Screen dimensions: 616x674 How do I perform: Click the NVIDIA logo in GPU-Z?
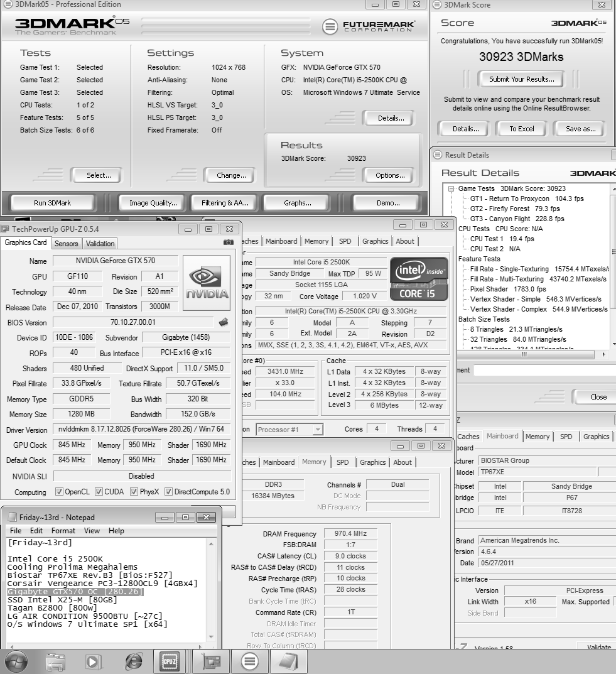(207, 283)
